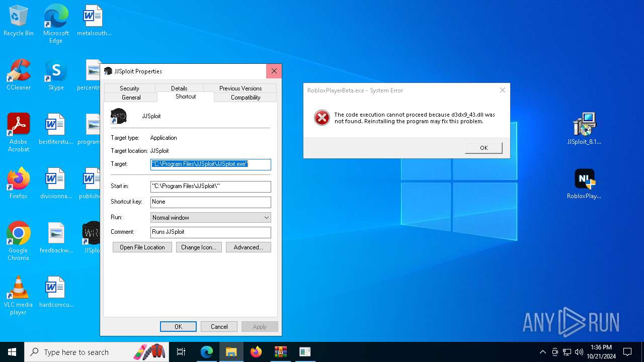Select the Firefox desktop shortcut

pos(19,184)
